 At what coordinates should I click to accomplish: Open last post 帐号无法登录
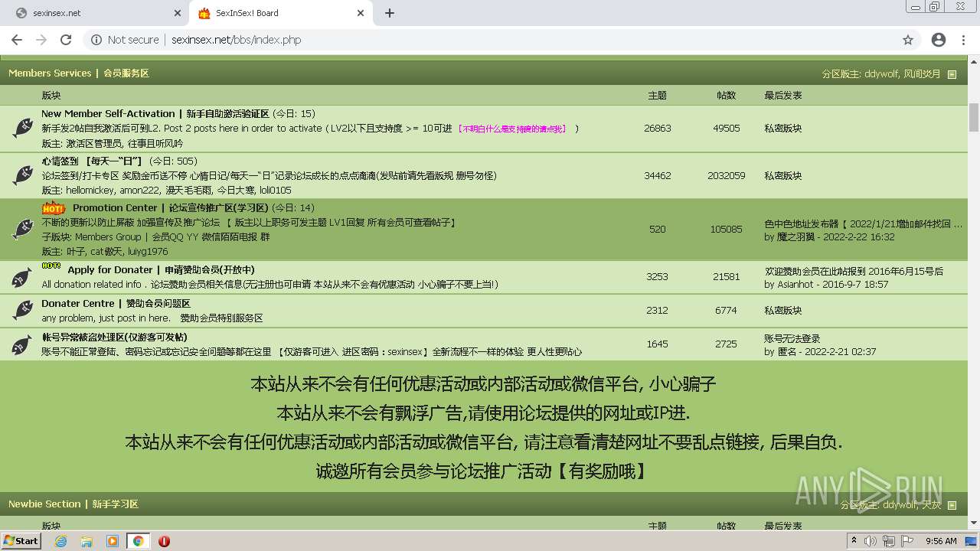792,338
